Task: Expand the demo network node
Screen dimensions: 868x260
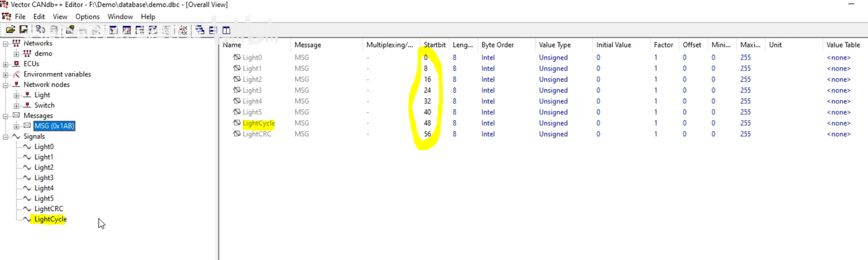Action: [17, 54]
